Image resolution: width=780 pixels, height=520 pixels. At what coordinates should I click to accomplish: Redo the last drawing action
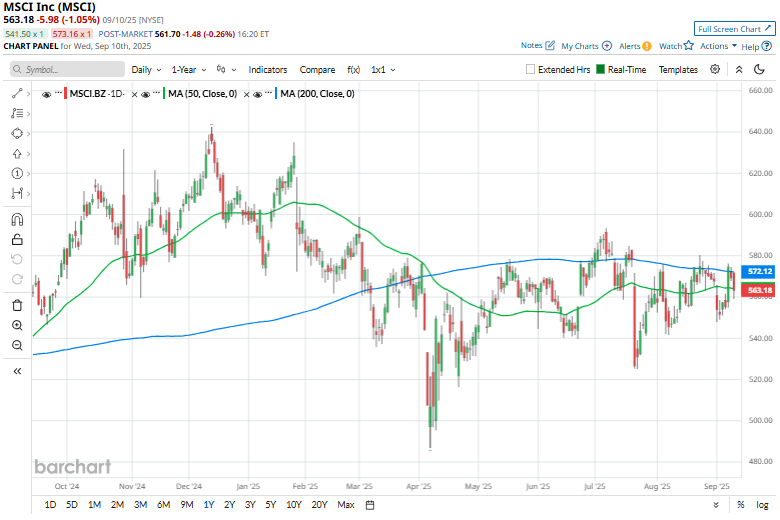[17, 279]
